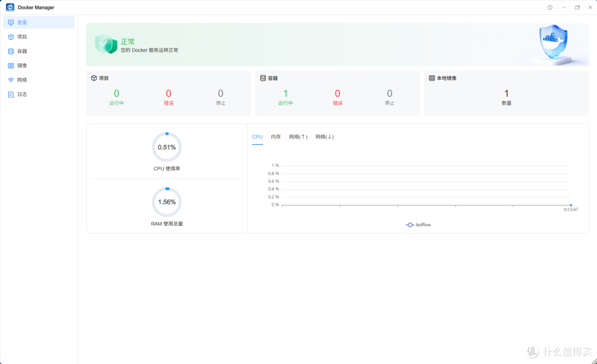597x364 pixels.
Task: Click the RAM 使用总量 1.56% gauge
Action: [167, 202]
